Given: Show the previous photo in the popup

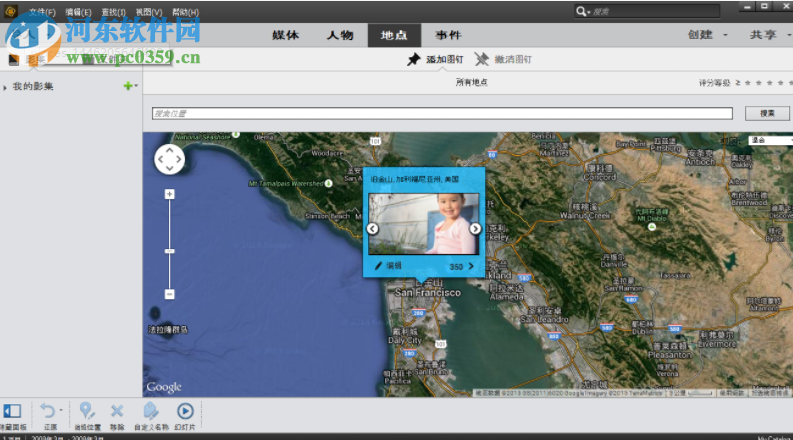Looking at the screenshot, I should point(373,229).
